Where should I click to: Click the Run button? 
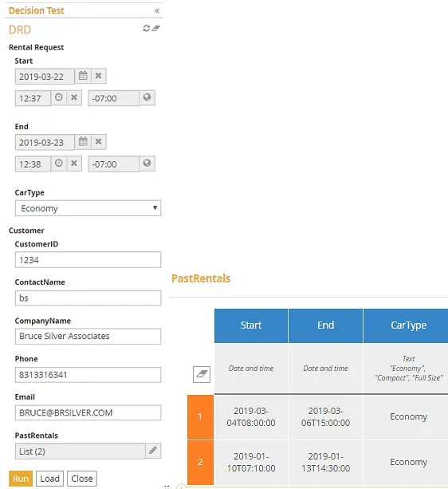pos(21,479)
